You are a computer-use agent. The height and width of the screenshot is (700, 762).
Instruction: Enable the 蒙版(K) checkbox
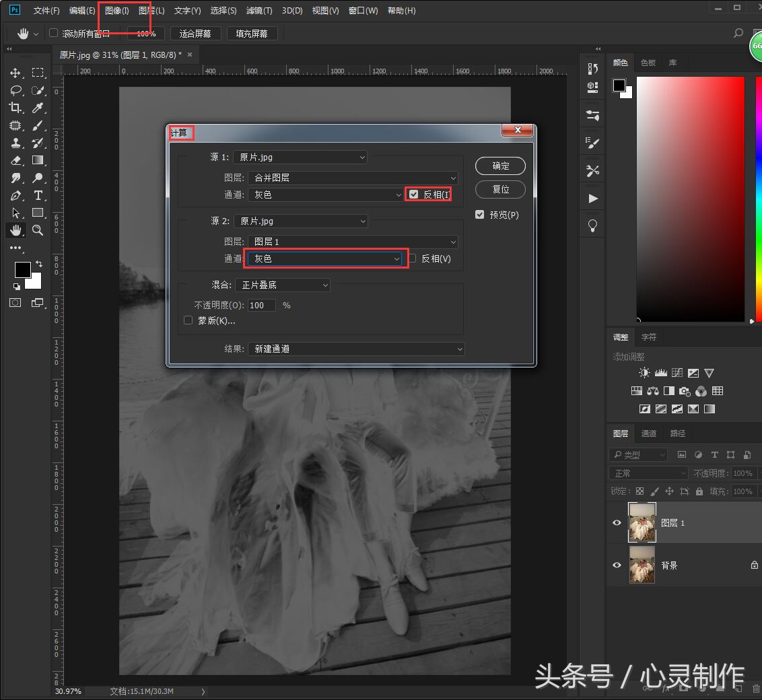tap(188, 320)
